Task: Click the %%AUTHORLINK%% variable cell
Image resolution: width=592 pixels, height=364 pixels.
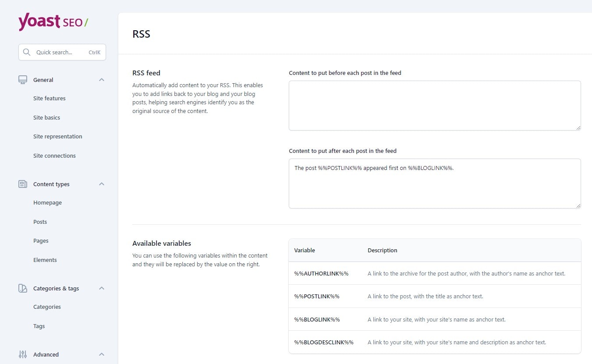Action: point(321,273)
